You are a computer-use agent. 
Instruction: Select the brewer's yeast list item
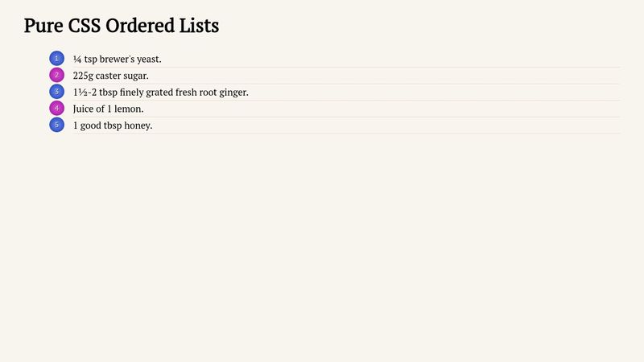(347, 59)
